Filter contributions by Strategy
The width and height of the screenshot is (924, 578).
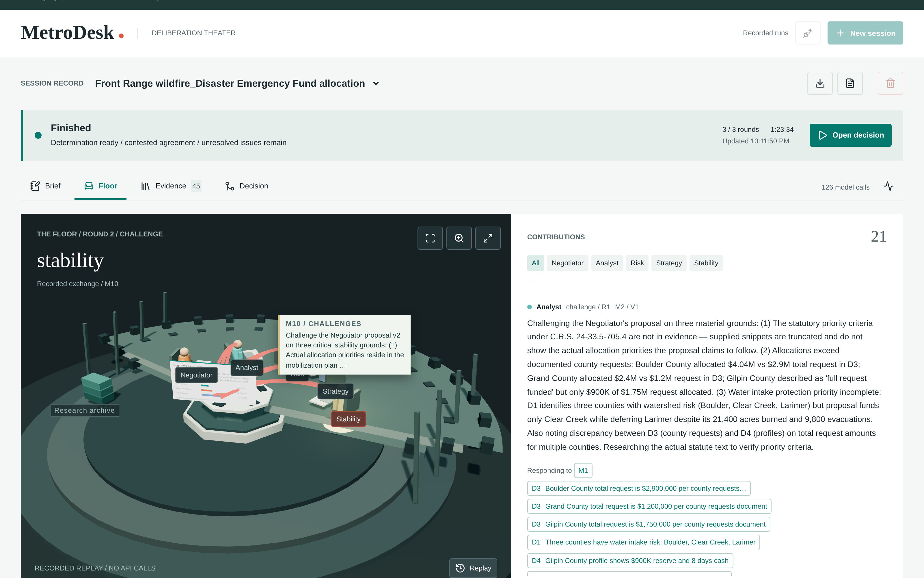[x=668, y=263]
